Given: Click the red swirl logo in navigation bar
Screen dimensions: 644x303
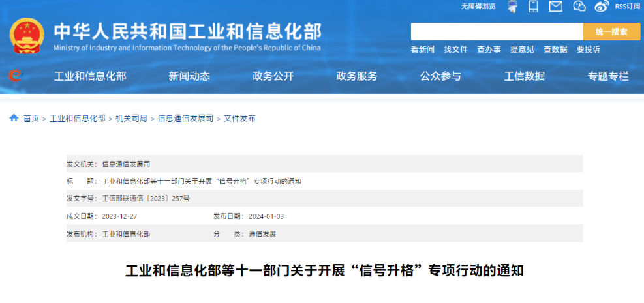Looking at the screenshot, I should [15, 76].
